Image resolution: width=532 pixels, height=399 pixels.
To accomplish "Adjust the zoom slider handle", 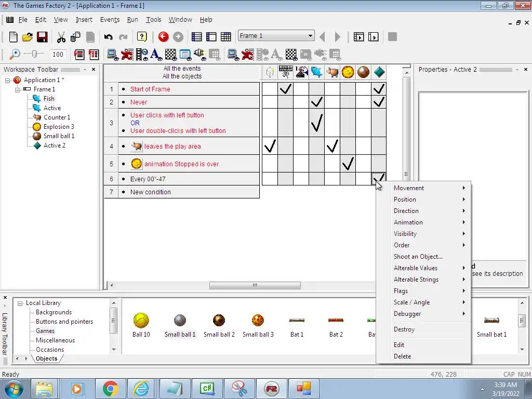I will coord(34,54).
